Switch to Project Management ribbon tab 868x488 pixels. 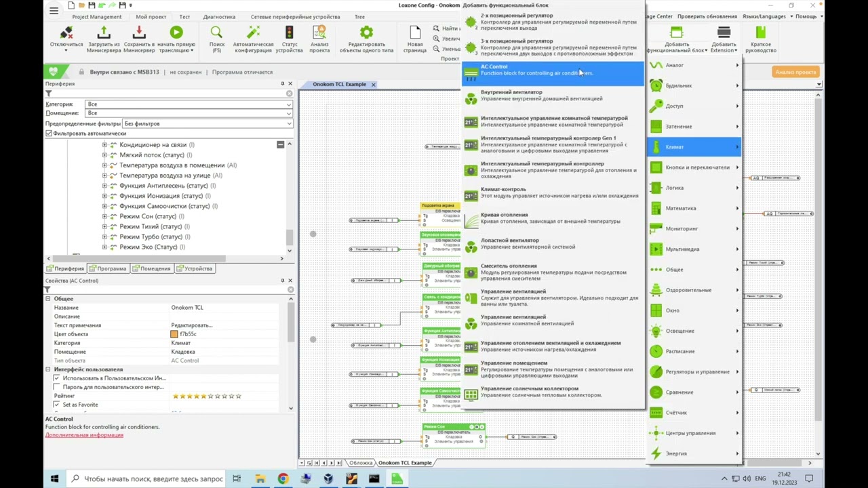[x=97, y=16]
